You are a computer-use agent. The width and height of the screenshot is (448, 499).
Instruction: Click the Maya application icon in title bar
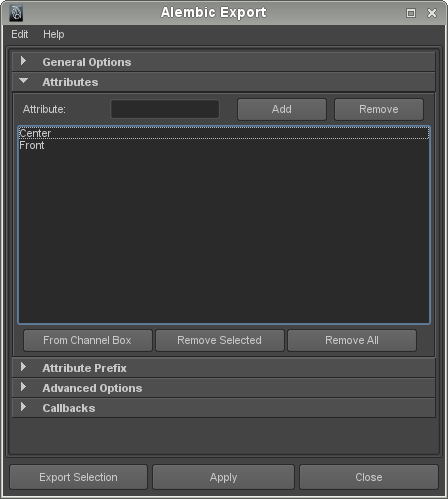tap(16, 13)
